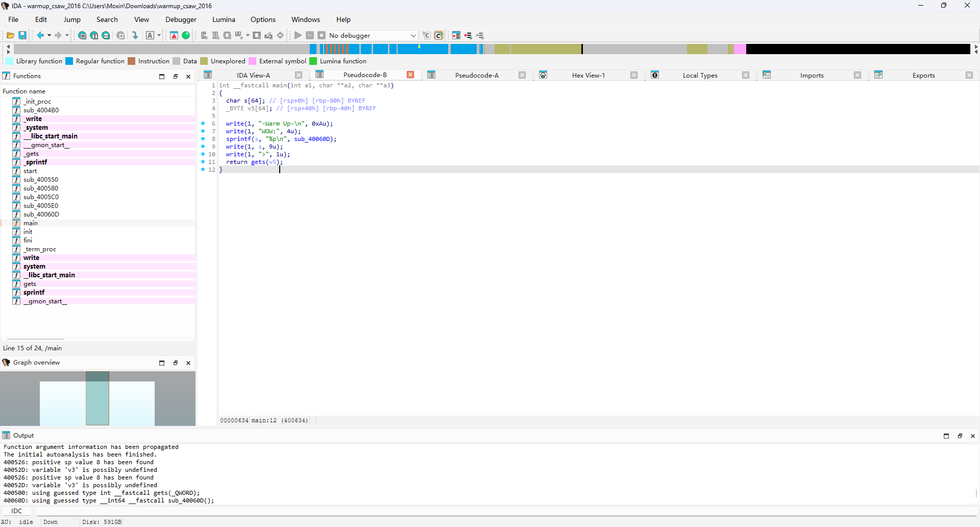Viewport: 980px width, 527px height.
Task: Jump back using the blue left arrow
Action: (x=40, y=35)
